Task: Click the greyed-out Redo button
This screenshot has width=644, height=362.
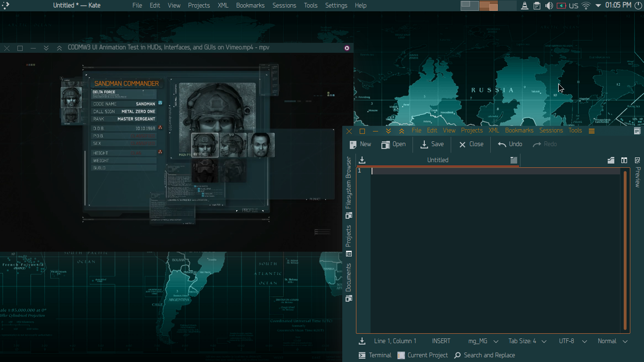Action: [545, 144]
